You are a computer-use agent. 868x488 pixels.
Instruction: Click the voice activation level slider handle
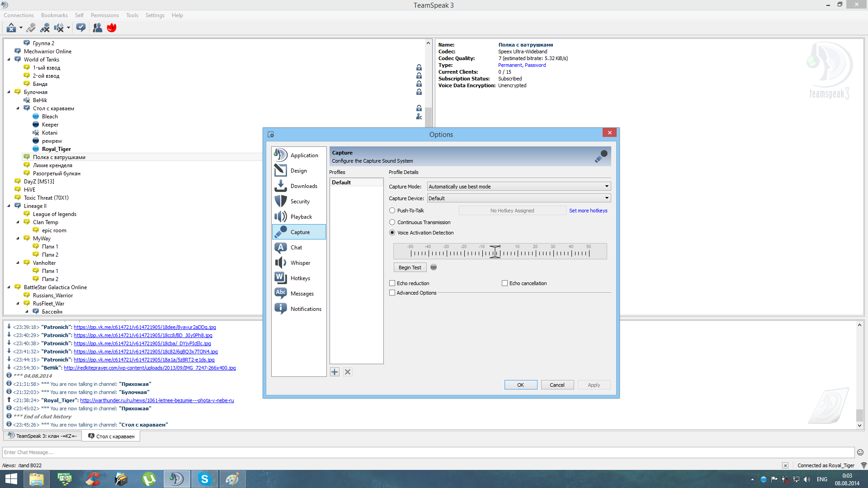pos(495,252)
